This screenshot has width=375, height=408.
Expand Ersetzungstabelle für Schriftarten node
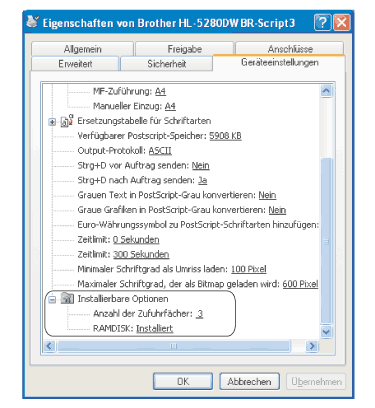pos(52,122)
